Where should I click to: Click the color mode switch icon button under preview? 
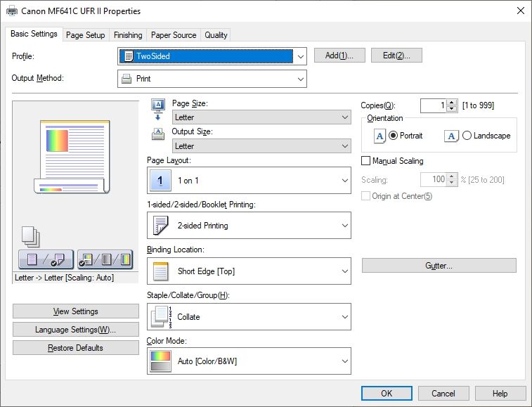(x=104, y=259)
